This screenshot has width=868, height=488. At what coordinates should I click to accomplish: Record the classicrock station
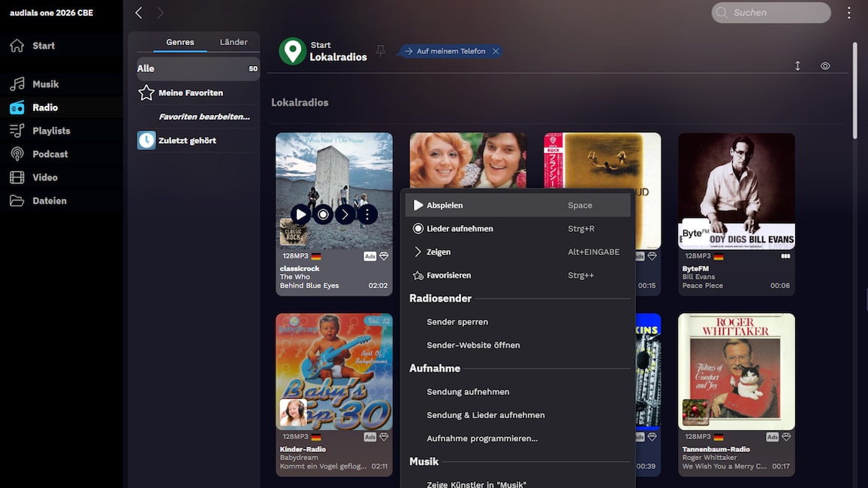coord(323,215)
